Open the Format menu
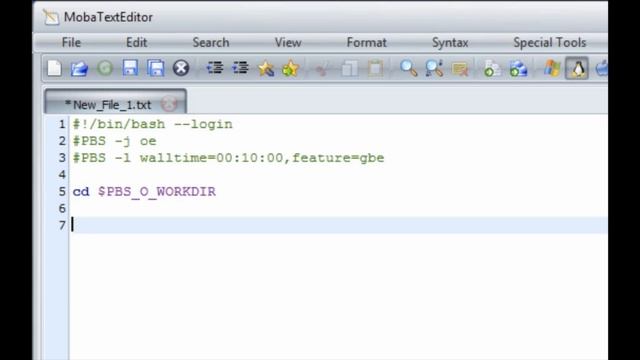This screenshot has width=640, height=360. point(367,42)
